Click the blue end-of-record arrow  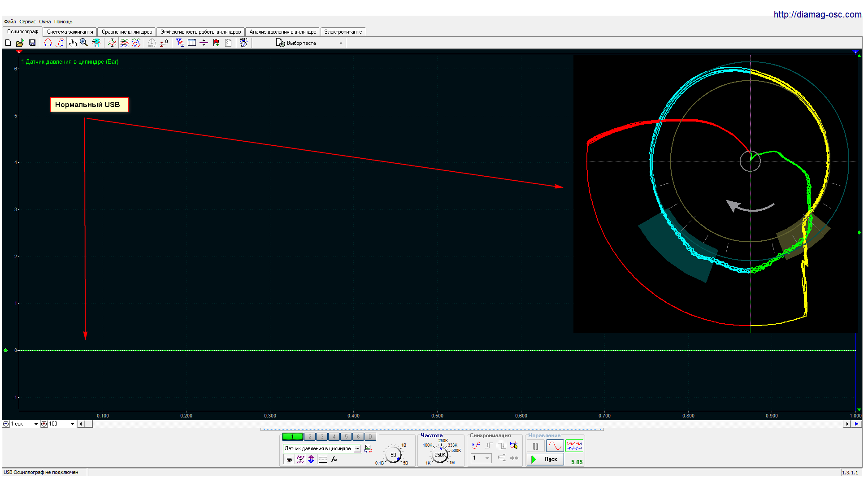click(x=856, y=424)
